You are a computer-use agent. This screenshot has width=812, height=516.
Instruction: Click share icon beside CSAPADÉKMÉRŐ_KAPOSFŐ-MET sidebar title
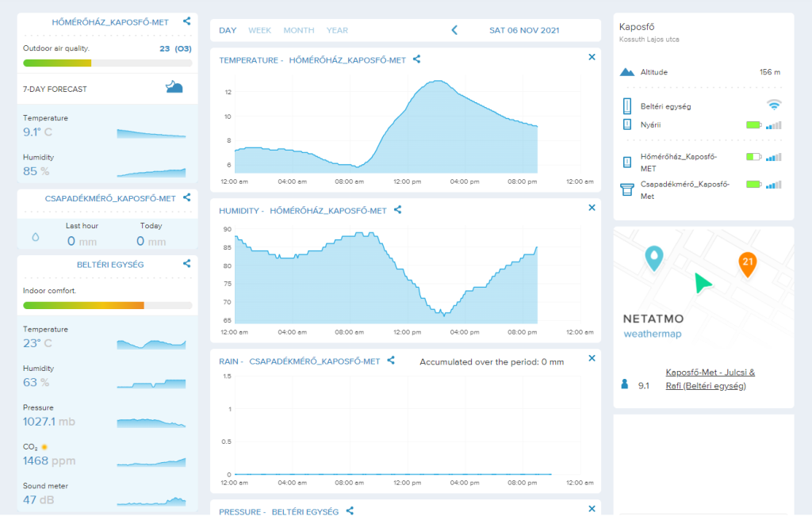pyautogui.click(x=186, y=197)
